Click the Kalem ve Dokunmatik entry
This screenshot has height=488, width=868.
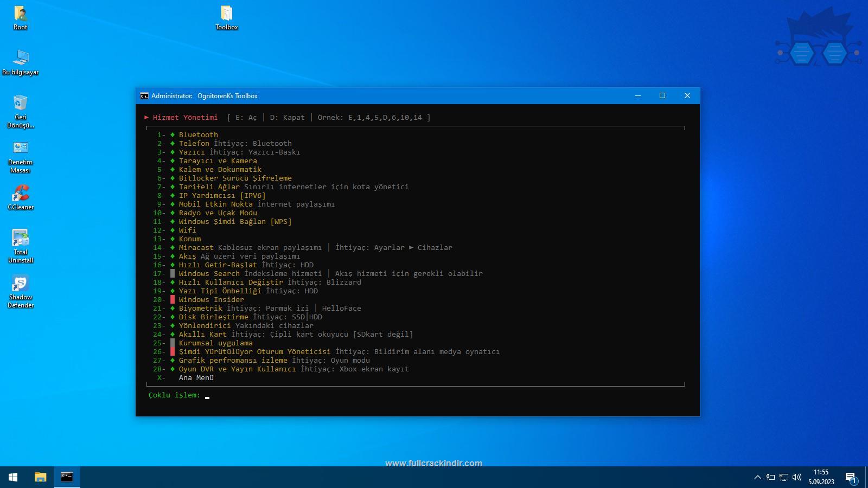tap(220, 170)
